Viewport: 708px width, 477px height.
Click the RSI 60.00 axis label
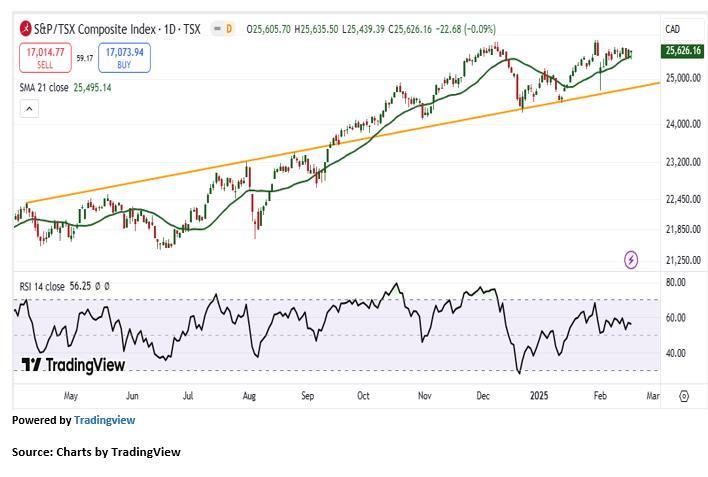[675, 318]
